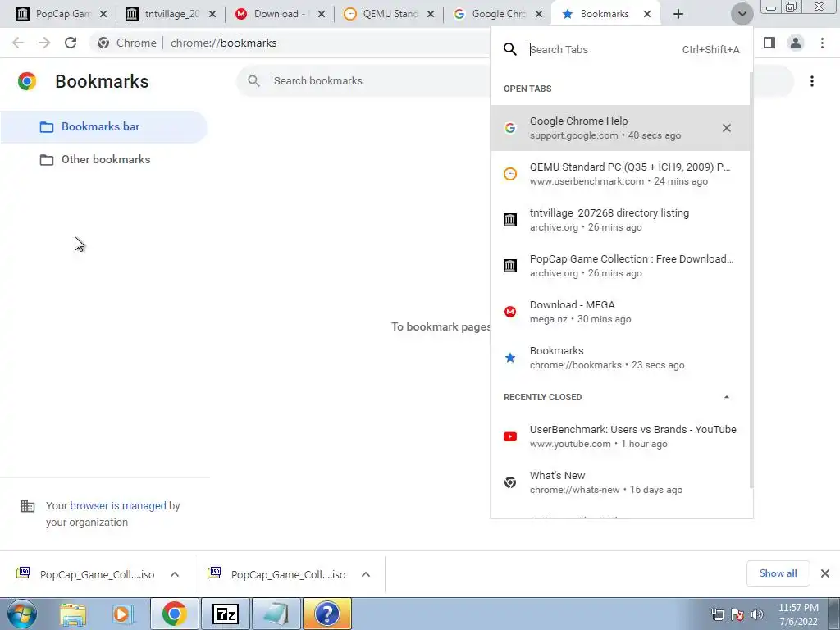
Task: Click the browser back arrow
Action: [18, 43]
